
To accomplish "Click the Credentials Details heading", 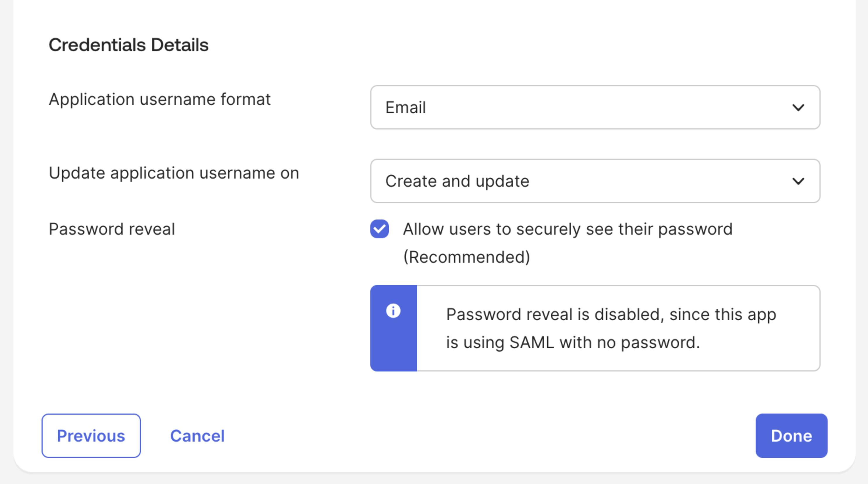I will (x=129, y=44).
